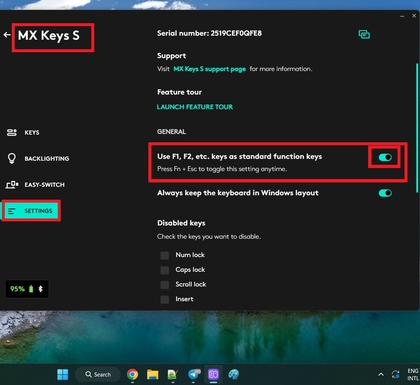Open the globe-shaped app on taskbar
The width and height of the screenshot is (420, 385).
[234, 374]
